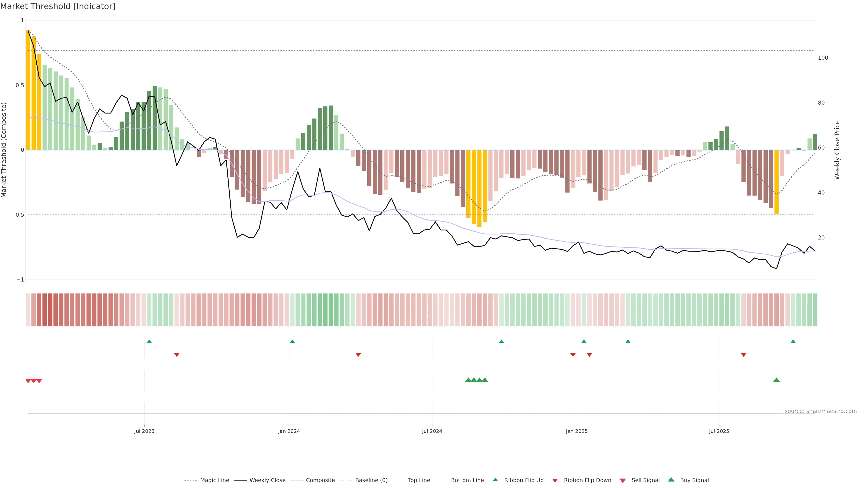Click Jan 2025 x-axis label
Image resolution: width=868 pixels, height=488 pixels.
click(577, 431)
